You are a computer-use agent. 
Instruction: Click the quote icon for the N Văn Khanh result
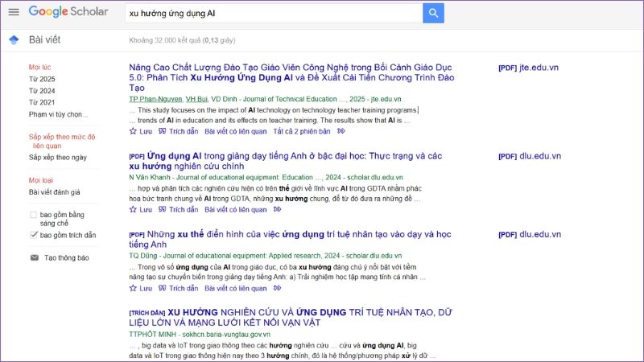click(x=163, y=209)
